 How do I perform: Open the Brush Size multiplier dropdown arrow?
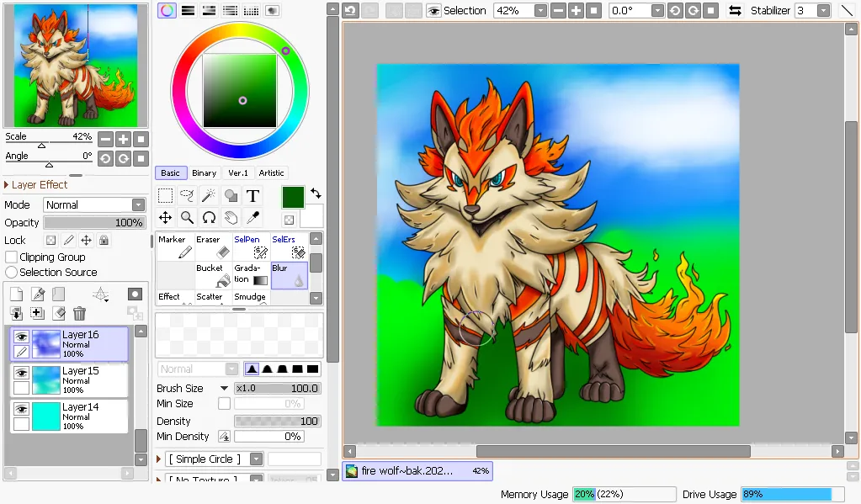[x=224, y=388]
